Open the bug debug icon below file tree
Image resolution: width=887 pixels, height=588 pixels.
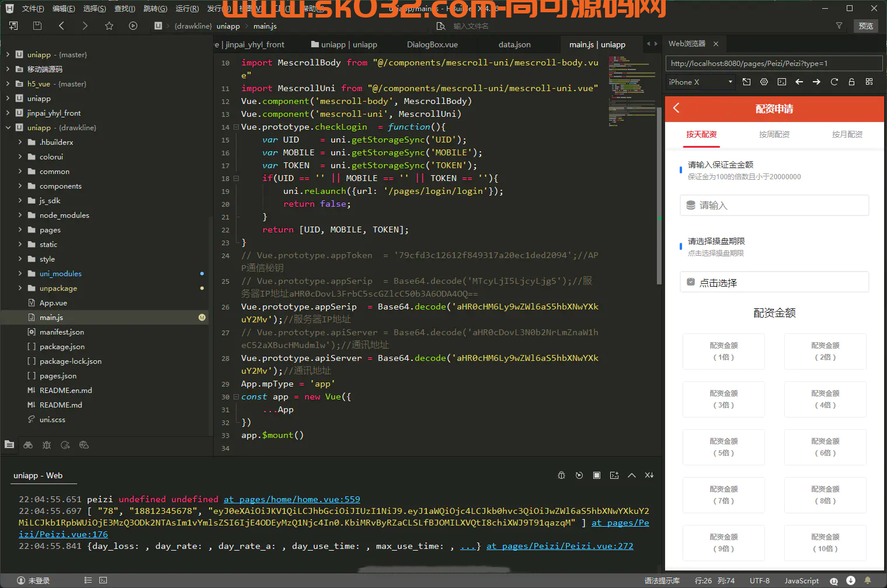pos(47,445)
